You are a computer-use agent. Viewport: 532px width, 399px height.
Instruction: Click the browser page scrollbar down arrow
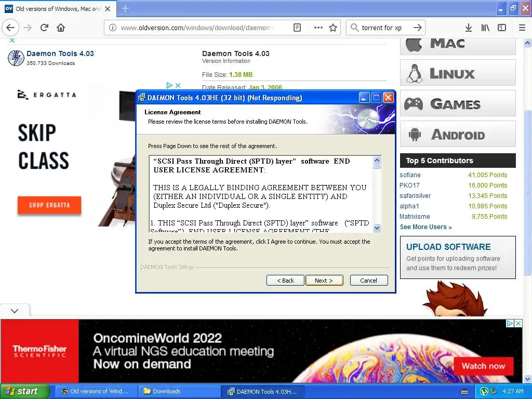click(527, 379)
